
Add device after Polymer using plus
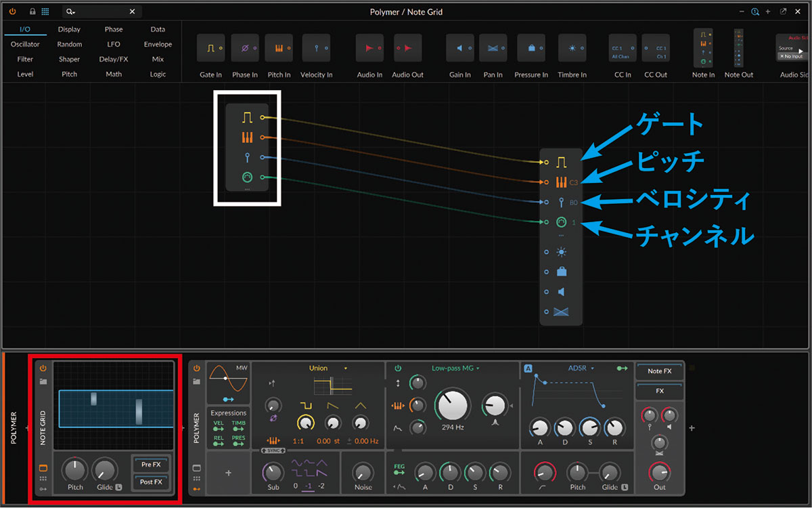pos(692,428)
